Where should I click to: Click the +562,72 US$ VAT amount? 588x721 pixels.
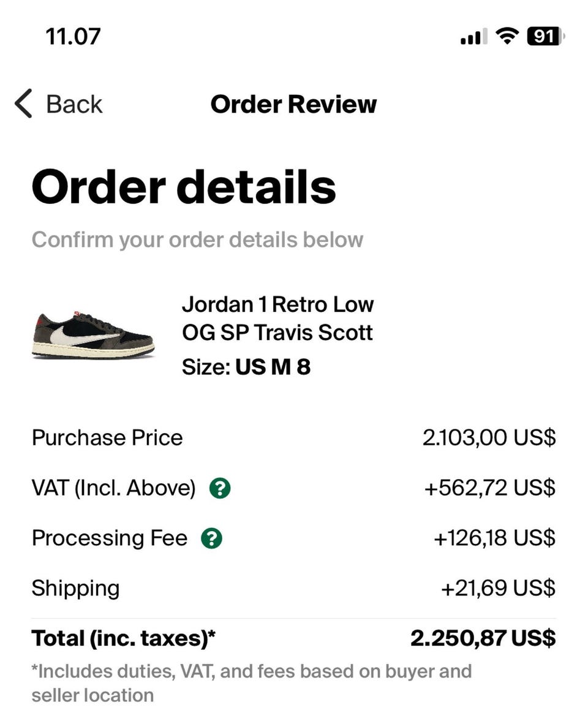click(490, 488)
